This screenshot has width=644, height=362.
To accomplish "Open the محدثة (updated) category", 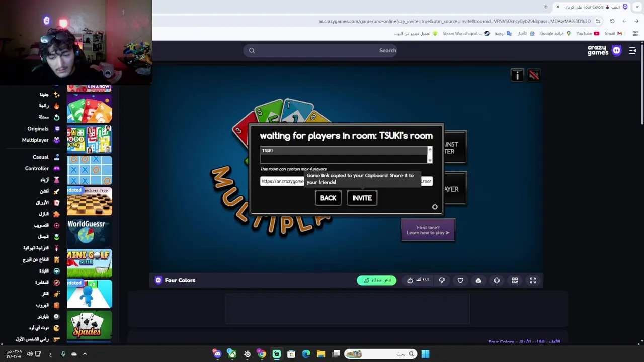I will (49, 117).
